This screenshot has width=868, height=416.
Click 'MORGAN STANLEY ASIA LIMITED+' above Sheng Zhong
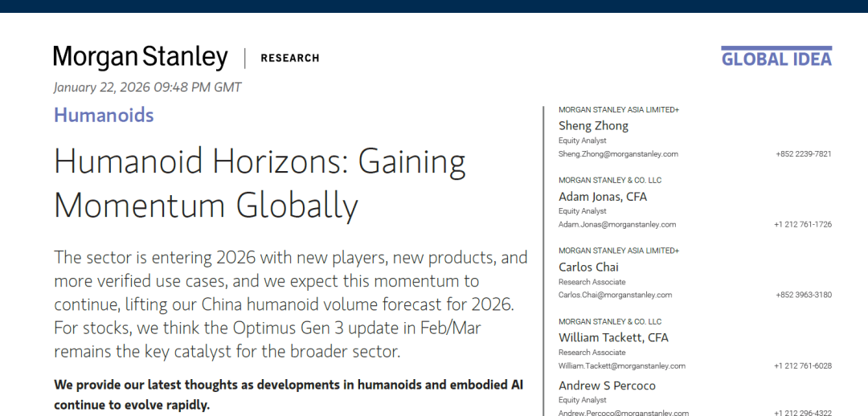coord(619,110)
